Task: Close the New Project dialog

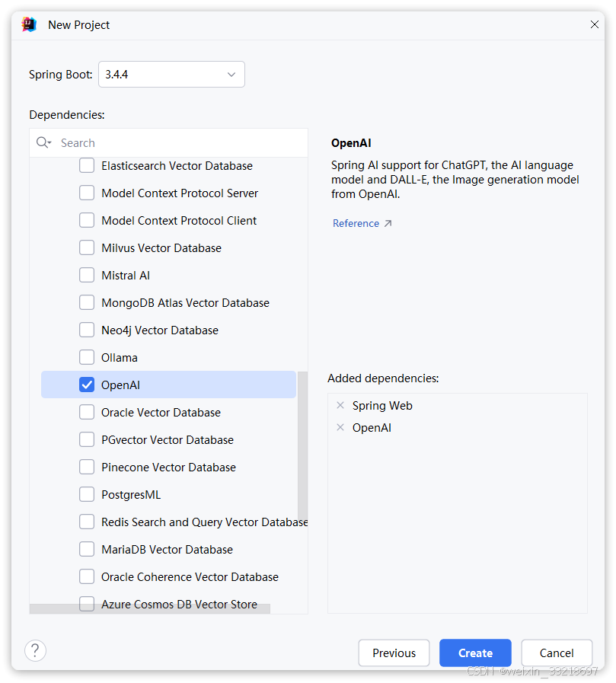Action: (x=594, y=24)
